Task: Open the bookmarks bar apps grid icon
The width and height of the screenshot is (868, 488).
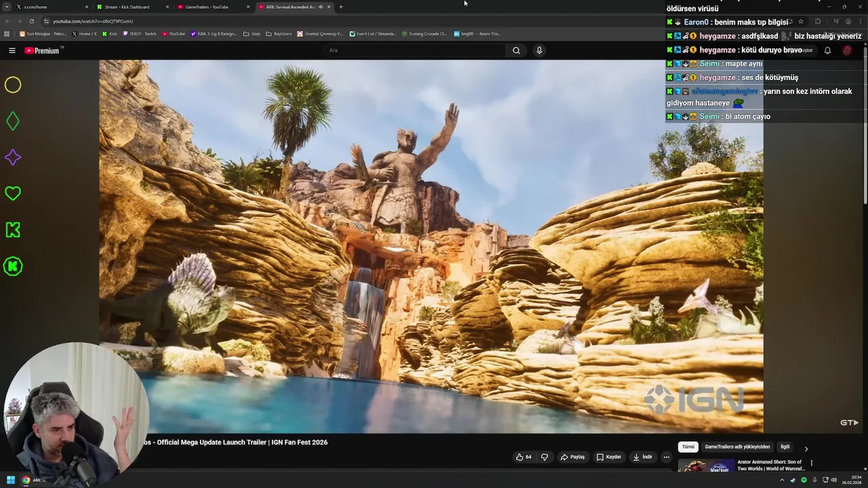Action: (x=7, y=33)
